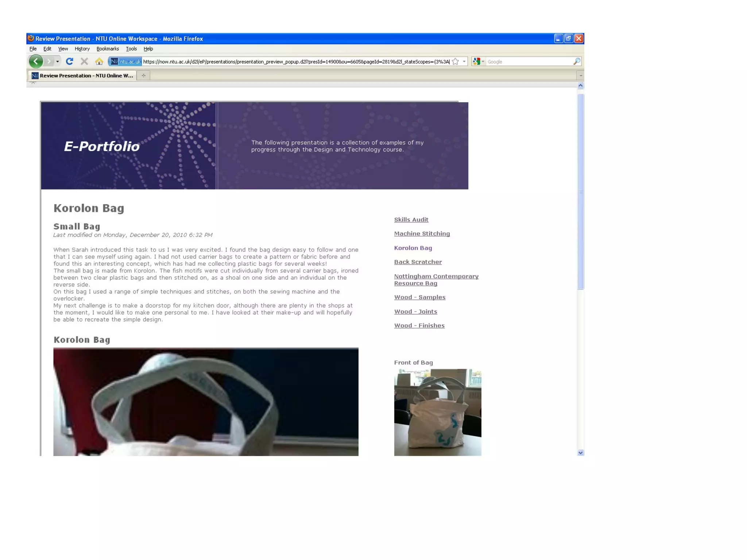Viewport: 747px width, 560px height.
Task: Open the Wood - Samples link
Action: 419,297
